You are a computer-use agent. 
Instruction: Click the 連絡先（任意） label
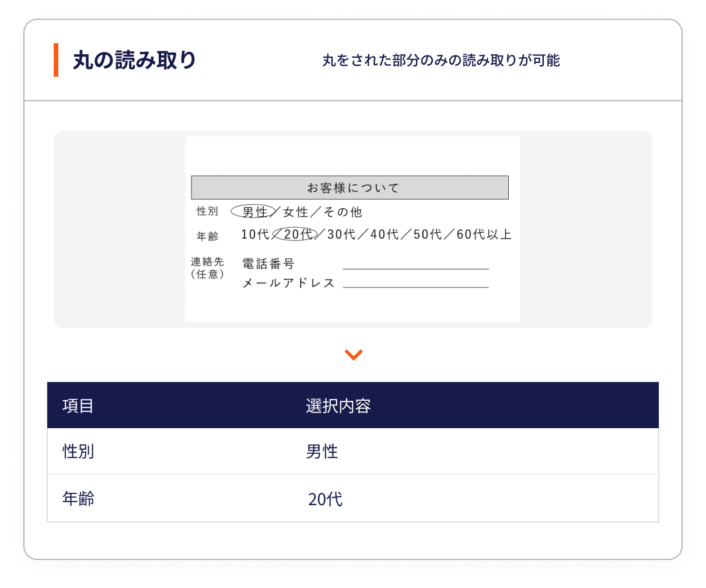(x=208, y=268)
